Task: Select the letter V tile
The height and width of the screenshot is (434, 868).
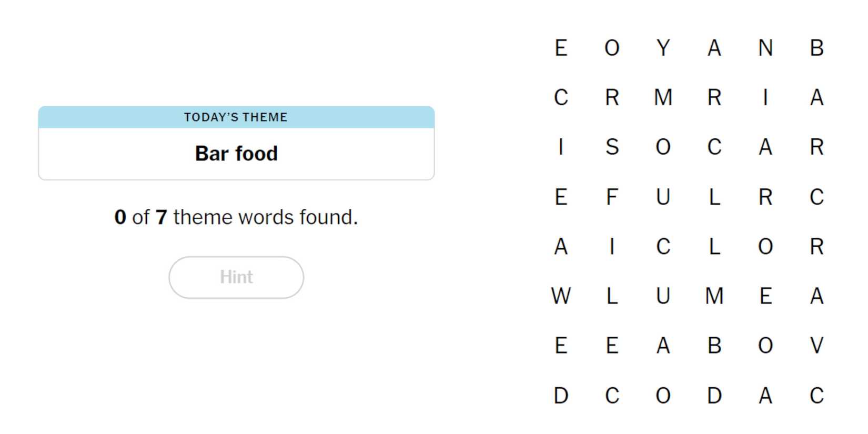Action: (x=816, y=346)
